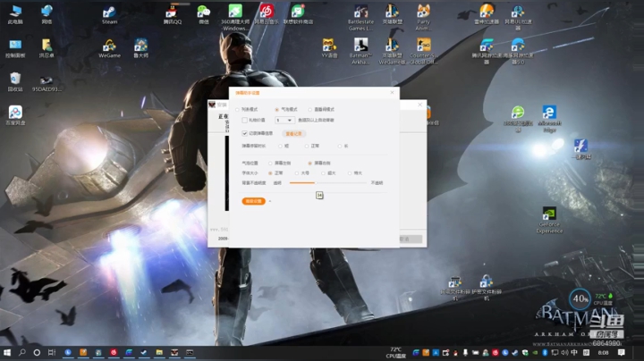Launch 雷神加速器 desktop shortcut

pos(487,15)
